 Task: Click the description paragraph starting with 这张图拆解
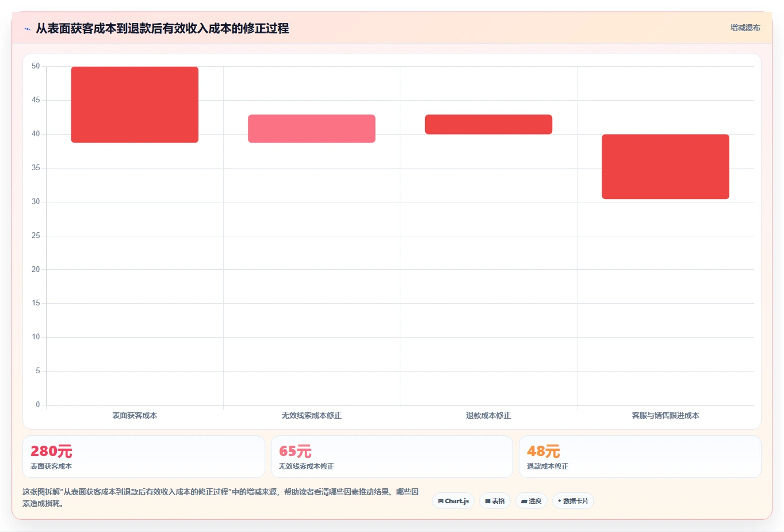221,497
